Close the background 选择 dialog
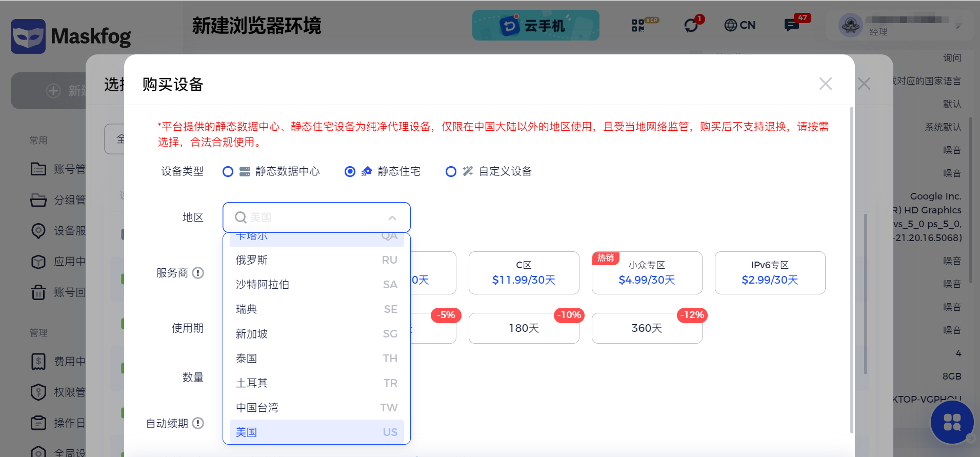Image resolution: width=980 pixels, height=457 pixels. (864, 84)
